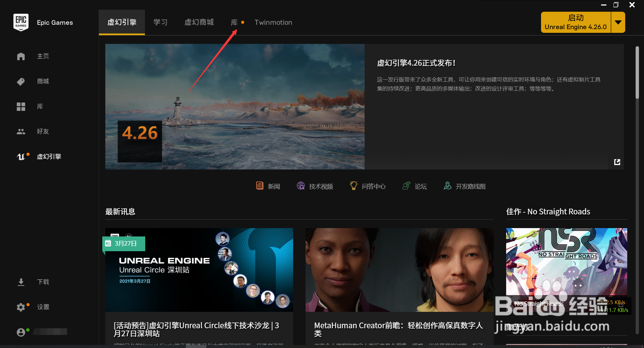Screen dimensions: 644x348
Task: Click the Epic Games title text
Action: (x=55, y=22)
